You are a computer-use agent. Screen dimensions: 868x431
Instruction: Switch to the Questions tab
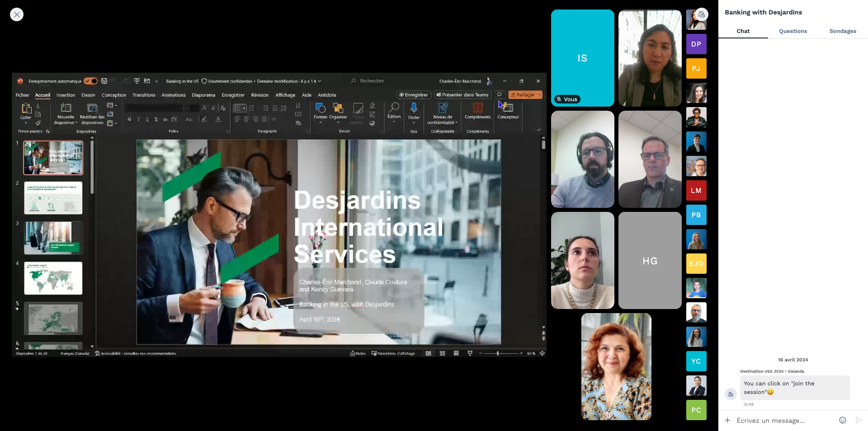[x=793, y=31]
